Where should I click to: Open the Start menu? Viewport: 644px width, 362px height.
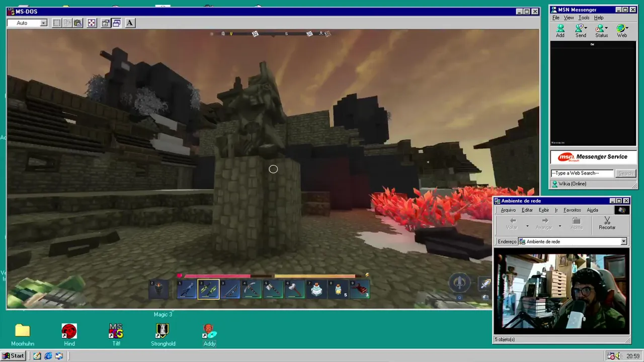(13, 356)
